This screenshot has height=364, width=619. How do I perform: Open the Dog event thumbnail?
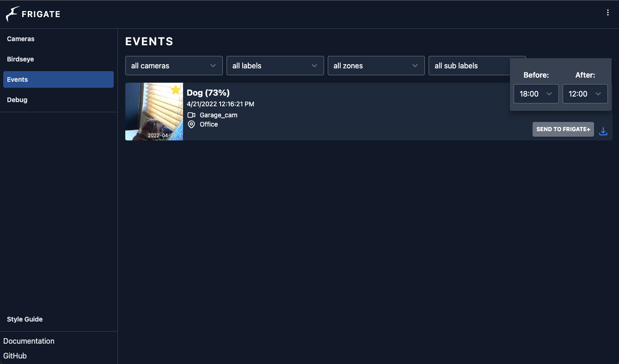[154, 111]
